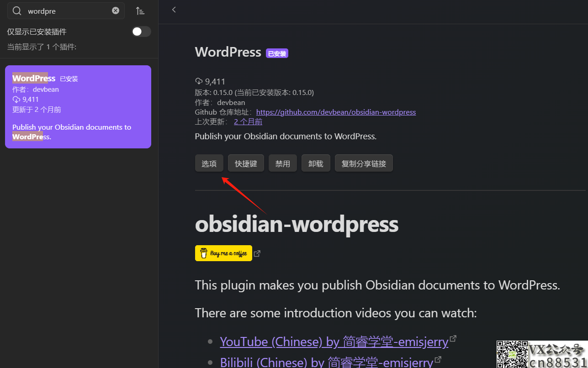The height and width of the screenshot is (368, 588).
Task: Click the download count icon in details
Action: point(199,81)
